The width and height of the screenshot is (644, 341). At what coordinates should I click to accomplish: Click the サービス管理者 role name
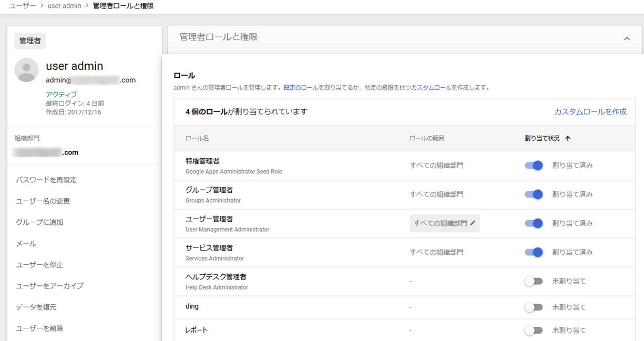[x=209, y=247]
